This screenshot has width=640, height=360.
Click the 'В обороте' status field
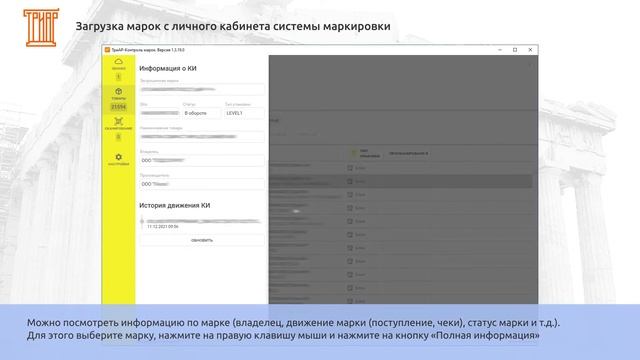point(202,113)
